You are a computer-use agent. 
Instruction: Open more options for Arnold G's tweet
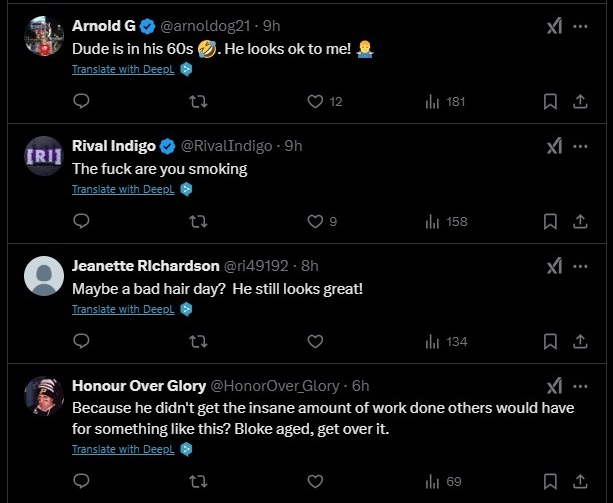[581, 27]
